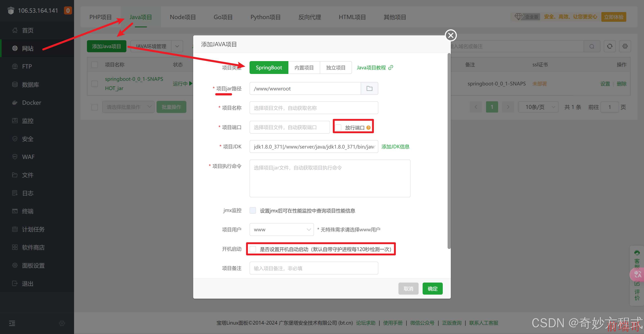Open the 项目JDK dropdown
The height and width of the screenshot is (334, 644).
(314, 147)
